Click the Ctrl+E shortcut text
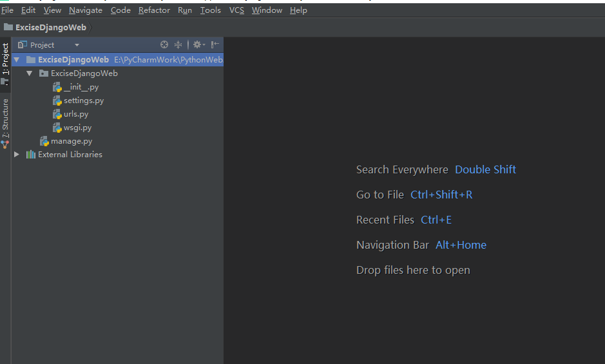Viewport: 605px width, 364px height. pos(436,220)
